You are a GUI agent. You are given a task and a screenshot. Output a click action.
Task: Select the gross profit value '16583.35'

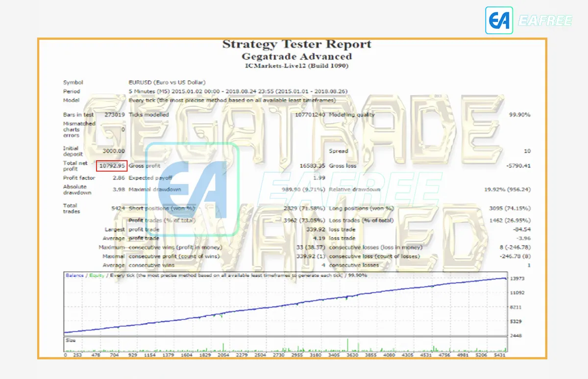click(x=313, y=166)
